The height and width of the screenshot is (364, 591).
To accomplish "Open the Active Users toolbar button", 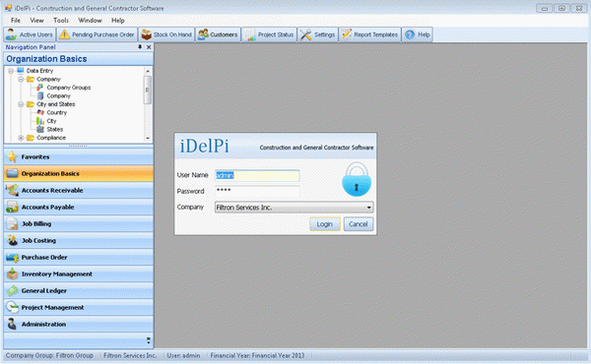I will click(30, 34).
